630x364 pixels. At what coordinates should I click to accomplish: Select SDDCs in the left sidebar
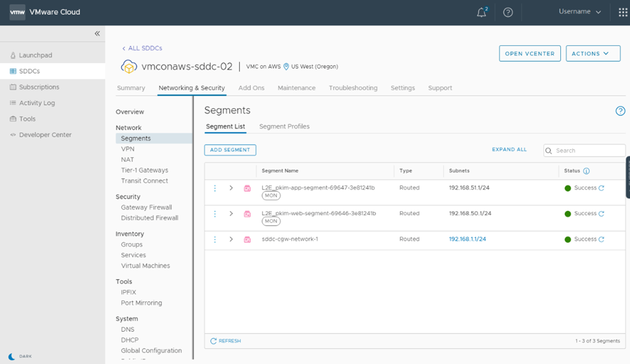[x=52, y=71]
